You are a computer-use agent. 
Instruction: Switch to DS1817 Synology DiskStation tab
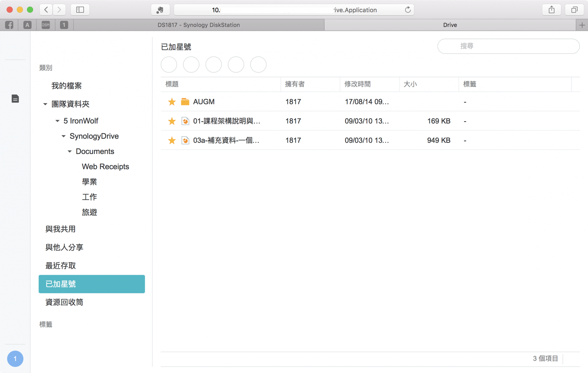click(198, 25)
